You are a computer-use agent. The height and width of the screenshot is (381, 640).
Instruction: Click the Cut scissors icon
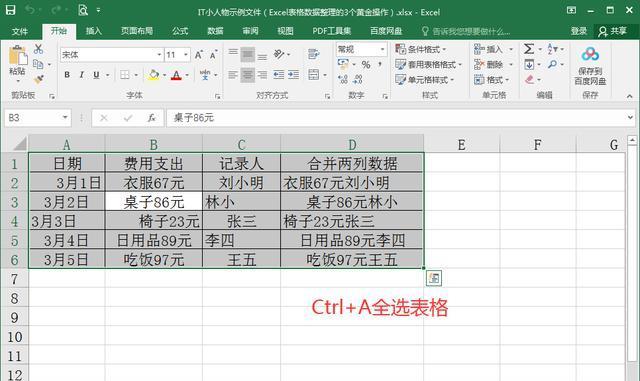point(38,49)
